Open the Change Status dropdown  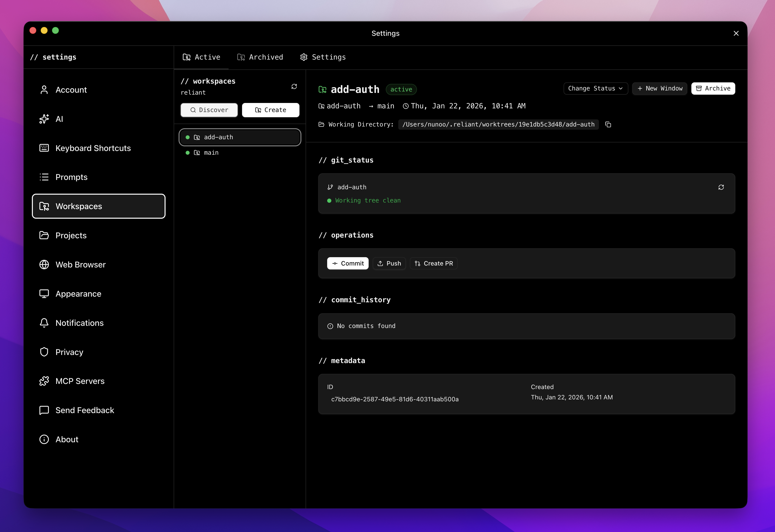(595, 88)
